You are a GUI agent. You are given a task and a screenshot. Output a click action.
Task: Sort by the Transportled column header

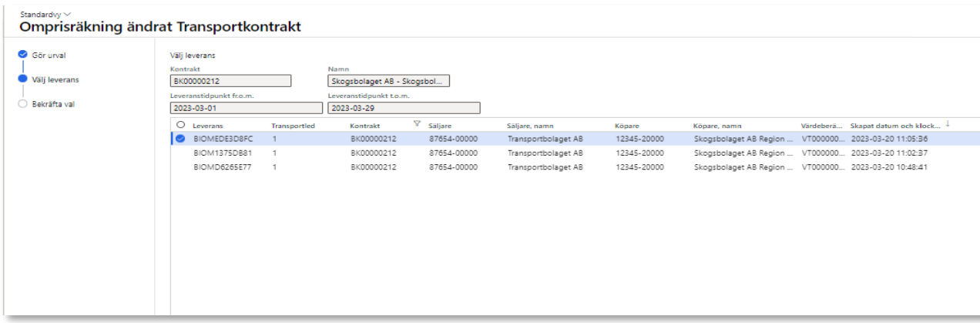click(x=294, y=125)
